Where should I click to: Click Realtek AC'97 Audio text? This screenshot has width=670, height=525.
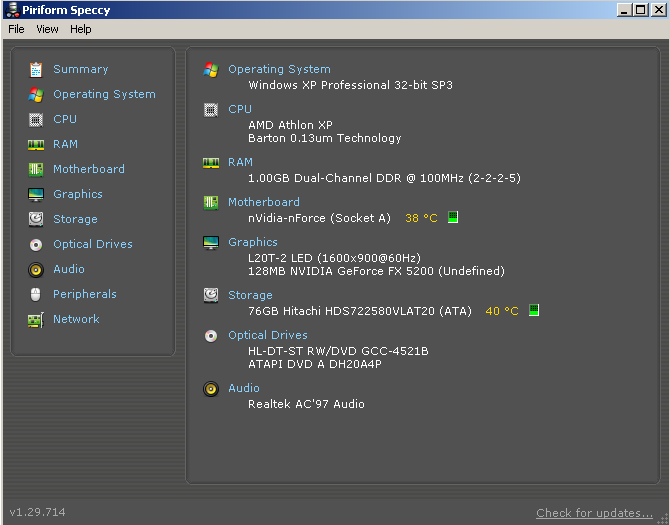(x=306, y=404)
